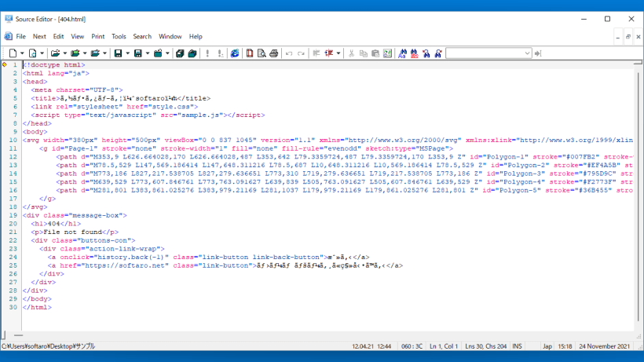Click the Jap encoding status entry
This screenshot has width=644, height=362.
547,346
